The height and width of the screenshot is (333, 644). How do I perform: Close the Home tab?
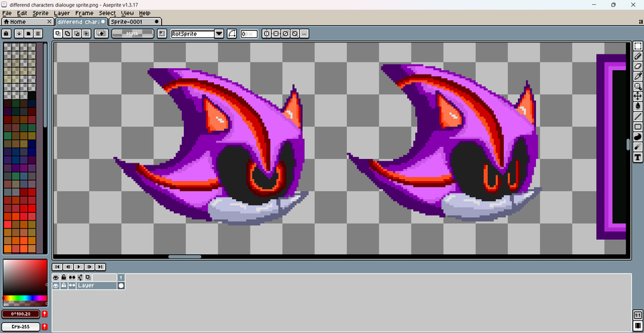[x=49, y=21]
